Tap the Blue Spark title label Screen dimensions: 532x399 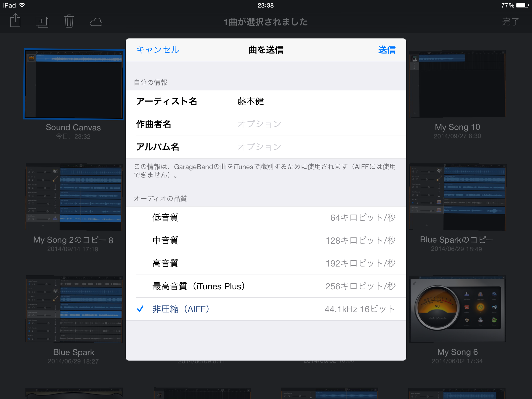pyautogui.click(x=74, y=352)
